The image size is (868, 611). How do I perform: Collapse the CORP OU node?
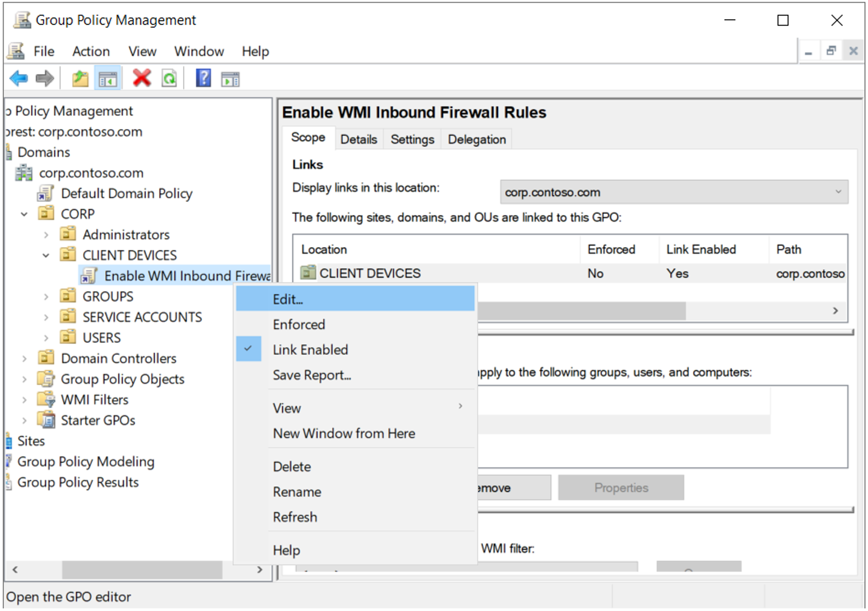coord(24,214)
